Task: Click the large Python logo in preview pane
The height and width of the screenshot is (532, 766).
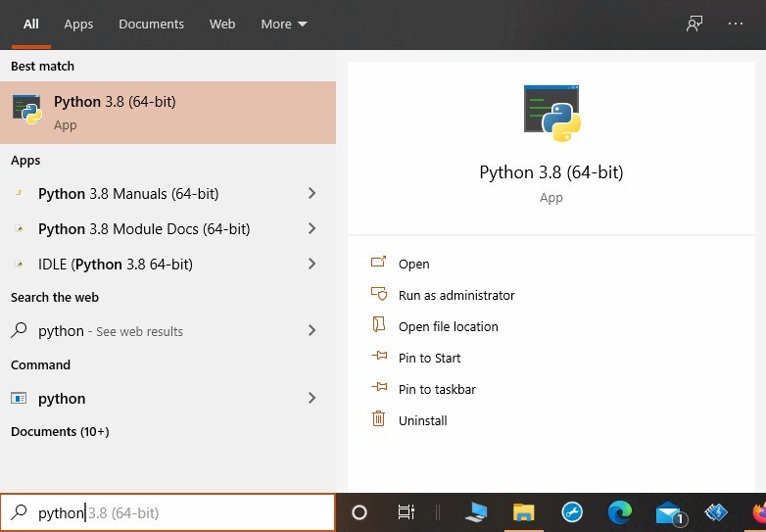Action: (x=551, y=113)
